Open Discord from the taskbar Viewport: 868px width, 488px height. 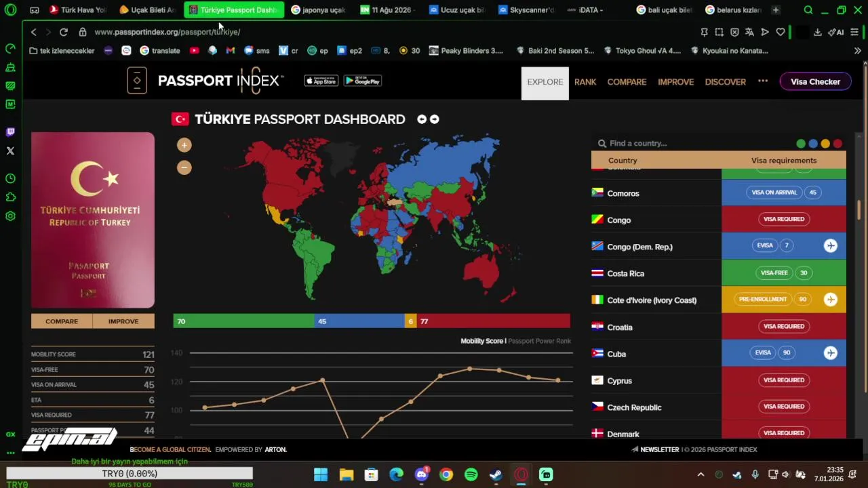(421, 474)
